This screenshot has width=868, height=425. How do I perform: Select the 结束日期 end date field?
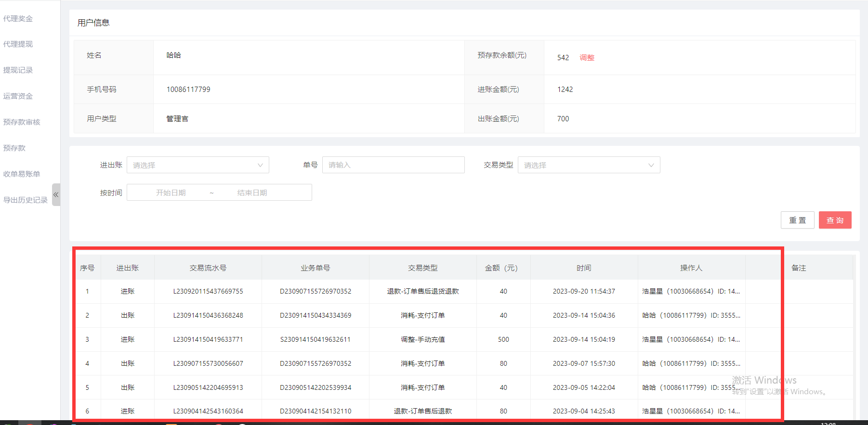pos(252,193)
